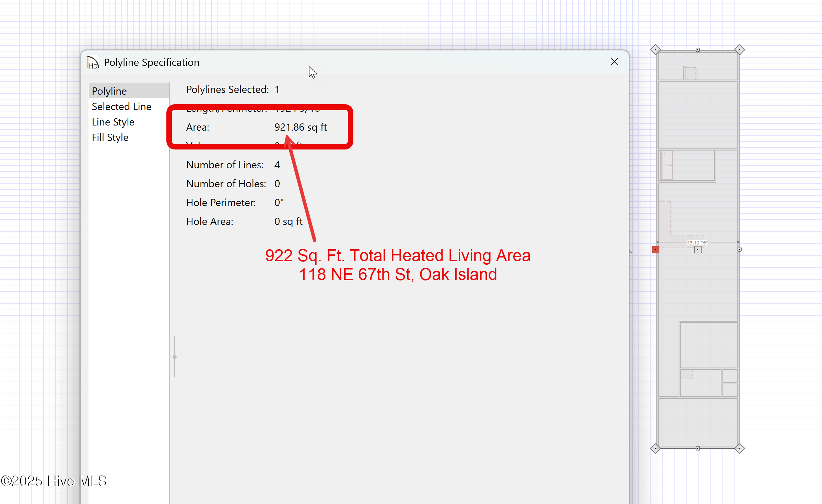Open the Fill Style panel

110,137
